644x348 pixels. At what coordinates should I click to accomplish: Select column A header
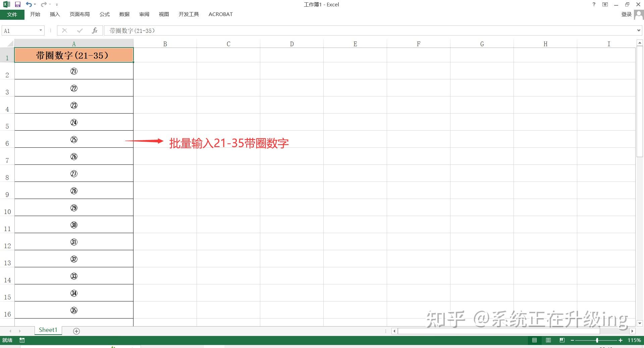click(74, 44)
